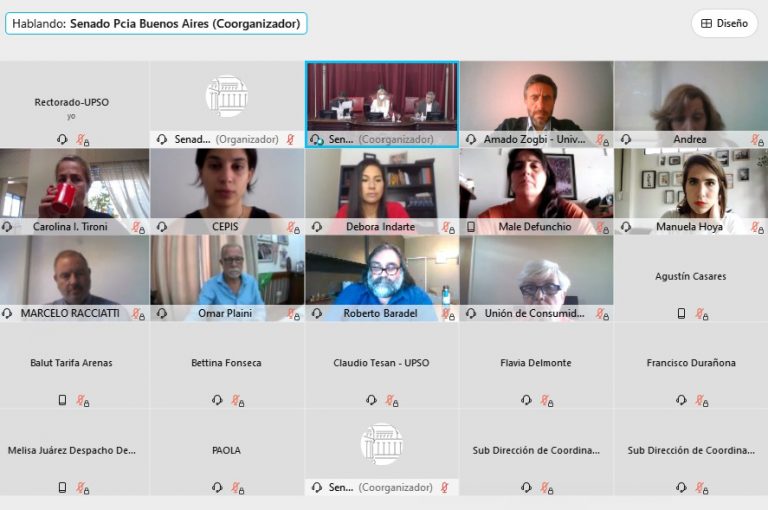Click muted mic on bottom Senado Coorganizador tile
The width and height of the screenshot is (768, 510).
[444, 487]
